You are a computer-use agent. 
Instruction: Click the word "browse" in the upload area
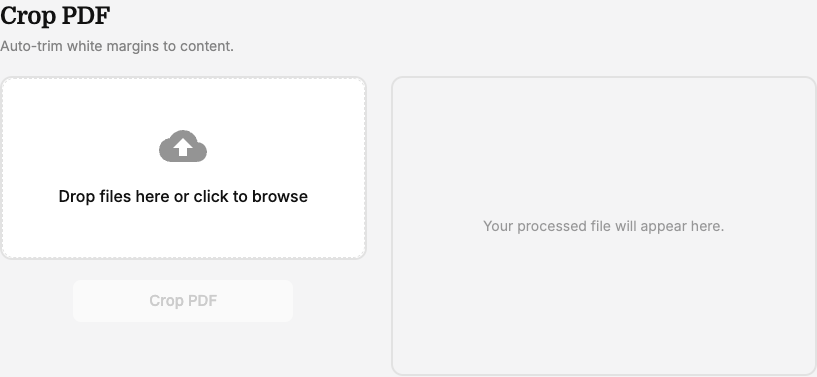click(280, 196)
